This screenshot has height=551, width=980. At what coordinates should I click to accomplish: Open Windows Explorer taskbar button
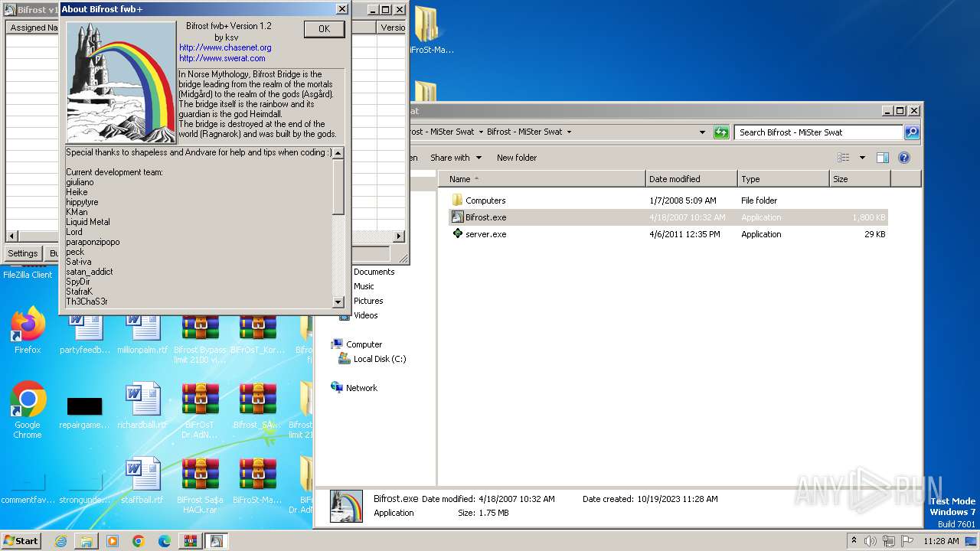(87, 541)
